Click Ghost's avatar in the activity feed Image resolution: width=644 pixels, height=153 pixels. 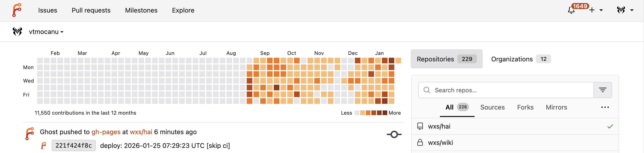tap(30, 133)
